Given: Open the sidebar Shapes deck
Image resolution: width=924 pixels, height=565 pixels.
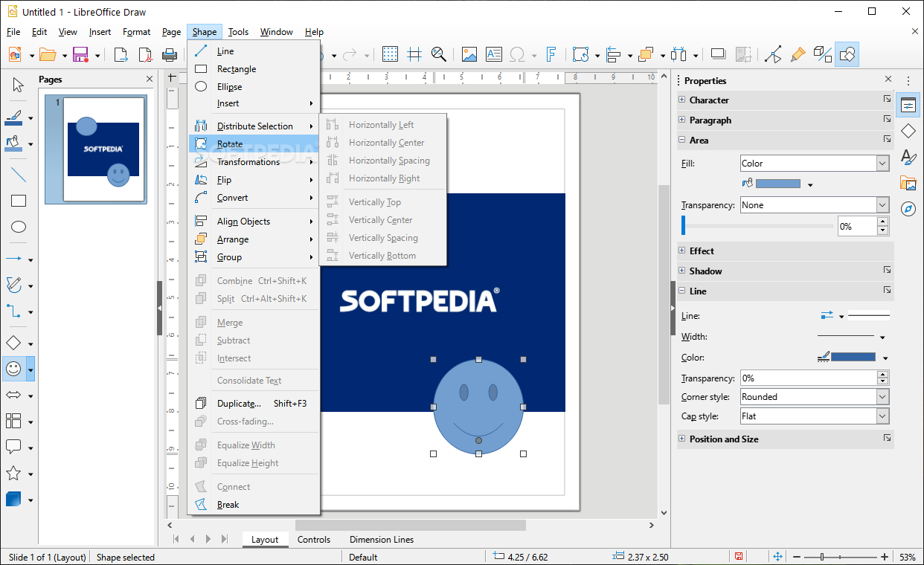Looking at the screenshot, I should tap(908, 131).
